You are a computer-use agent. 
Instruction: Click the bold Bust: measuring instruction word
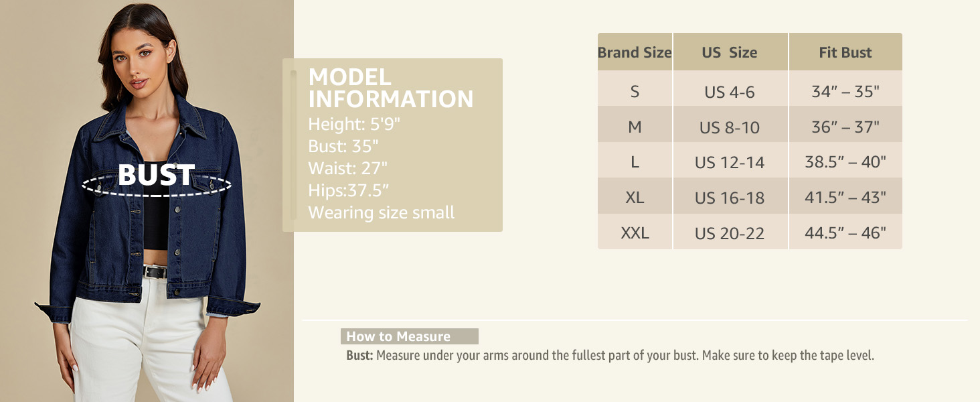(x=359, y=355)
